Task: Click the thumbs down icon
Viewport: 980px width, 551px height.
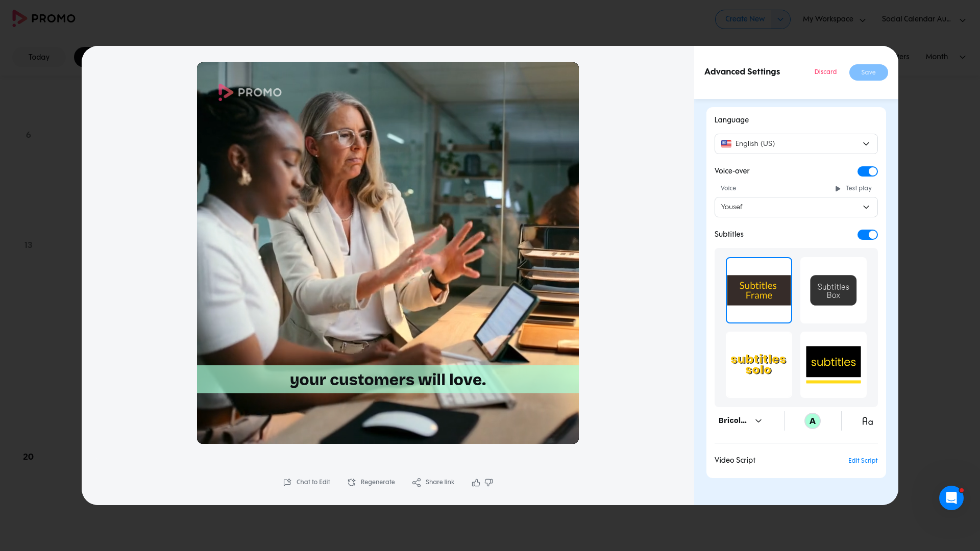Action: point(489,483)
